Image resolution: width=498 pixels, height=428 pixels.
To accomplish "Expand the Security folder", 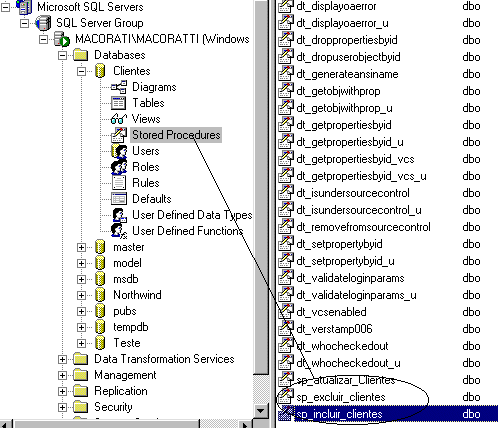I will pos(62,407).
